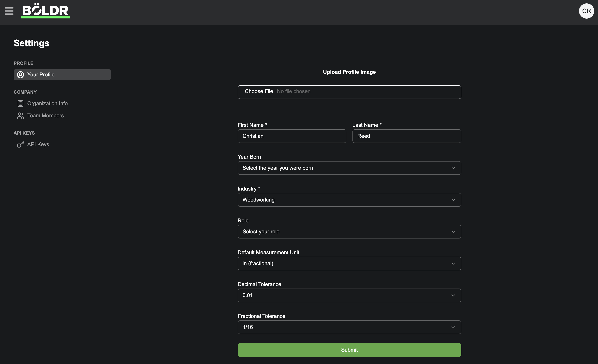
Task: Click the Settings page title
Action: click(31, 43)
